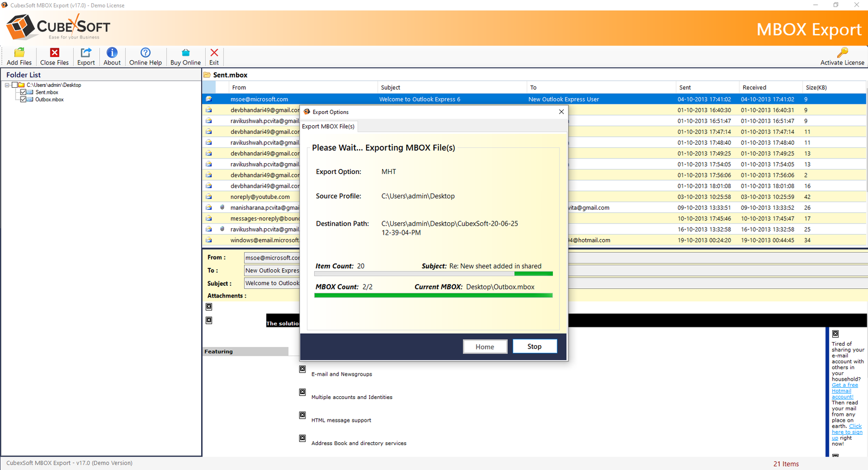
Task: Select the Sent.mbox tree item
Action: tap(47, 92)
